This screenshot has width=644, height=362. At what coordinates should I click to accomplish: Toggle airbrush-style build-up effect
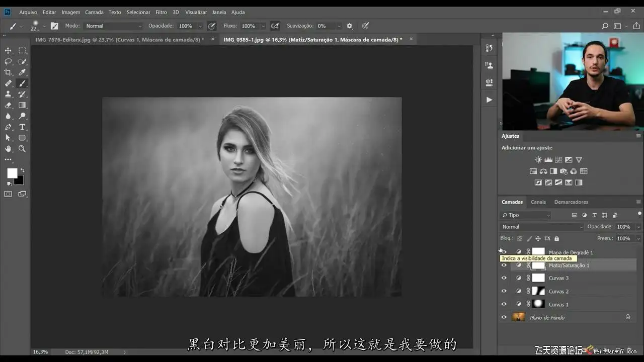tap(275, 26)
